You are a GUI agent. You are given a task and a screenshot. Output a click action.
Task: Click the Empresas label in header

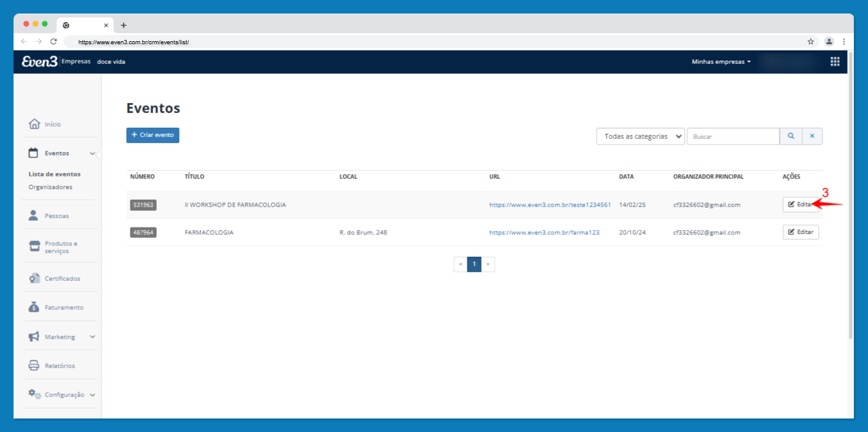(76, 61)
